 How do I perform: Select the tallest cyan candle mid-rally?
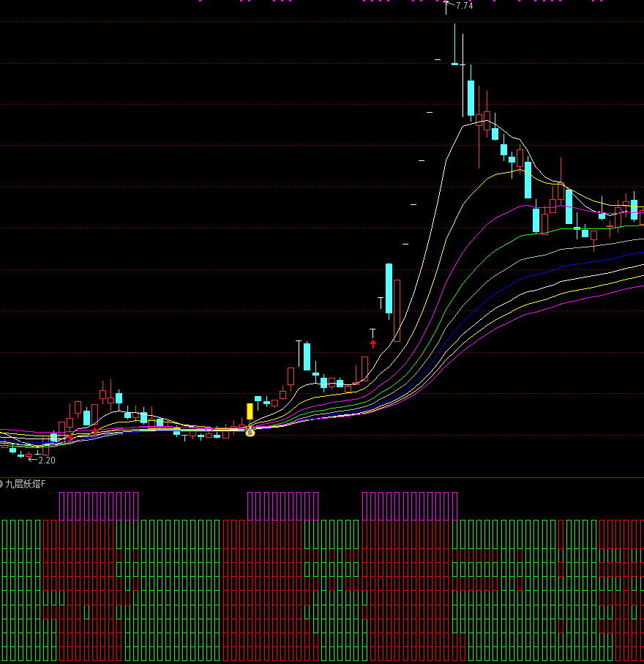coord(389,288)
